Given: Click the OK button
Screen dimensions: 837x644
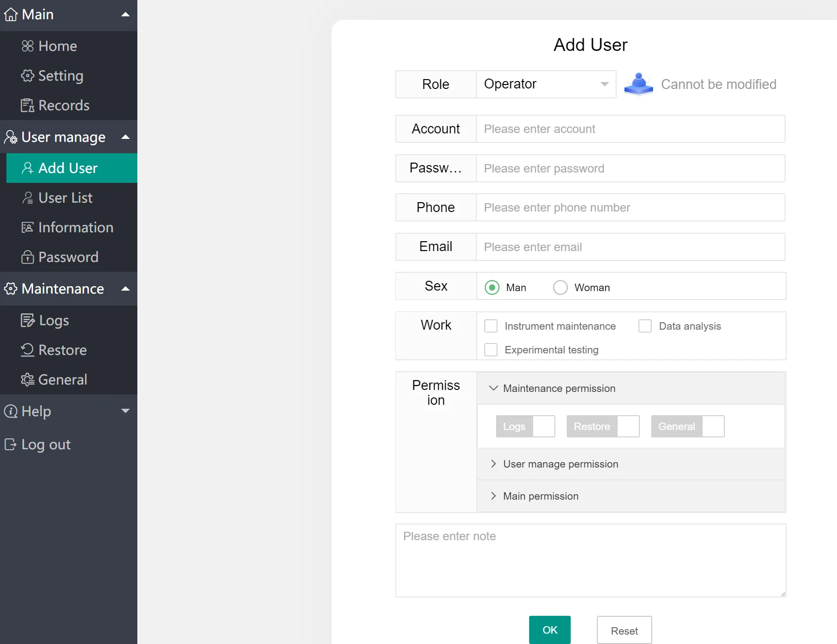Looking at the screenshot, I should pyautogui.click(x=550, y=630).
